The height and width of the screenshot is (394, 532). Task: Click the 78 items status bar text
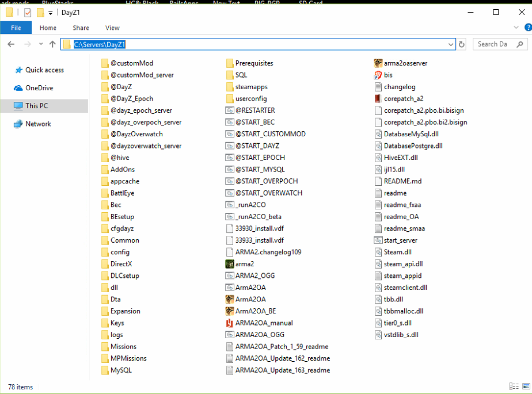(x=20, y=387)
